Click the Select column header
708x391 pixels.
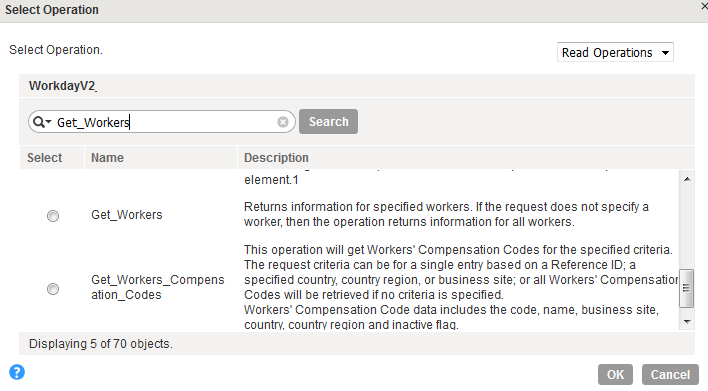44,158
